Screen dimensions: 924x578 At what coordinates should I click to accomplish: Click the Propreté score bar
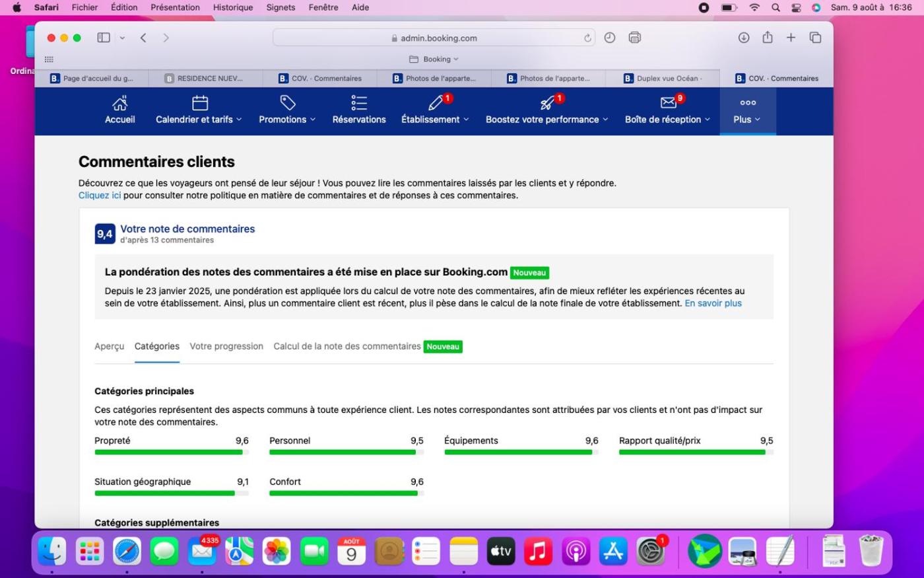(171, 452)
